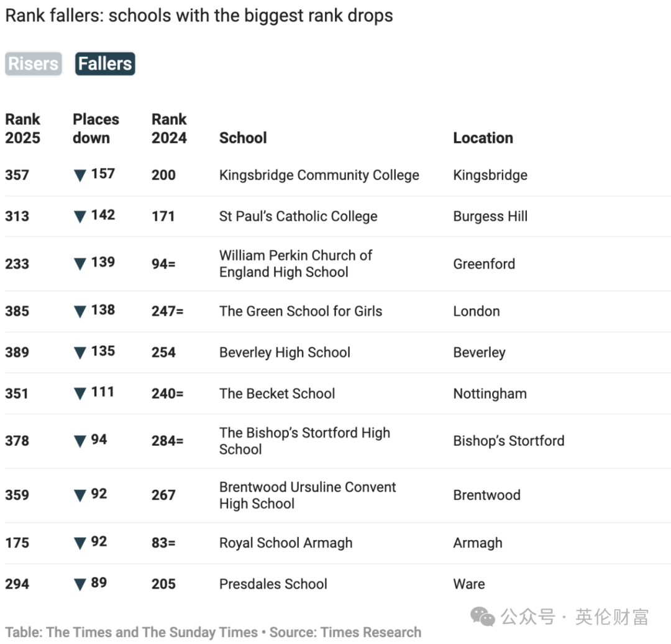Click the Rank 2024 column header

tap(169, 129)
